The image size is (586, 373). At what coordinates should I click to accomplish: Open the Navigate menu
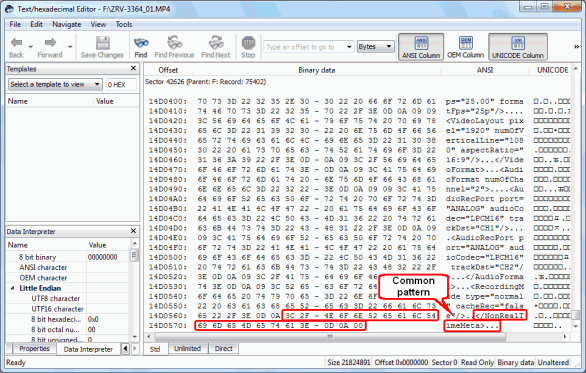67,24
